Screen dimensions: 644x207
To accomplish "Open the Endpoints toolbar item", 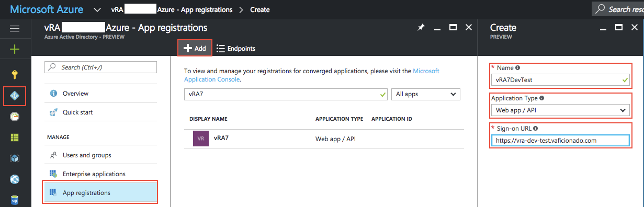I will (236, 48).
